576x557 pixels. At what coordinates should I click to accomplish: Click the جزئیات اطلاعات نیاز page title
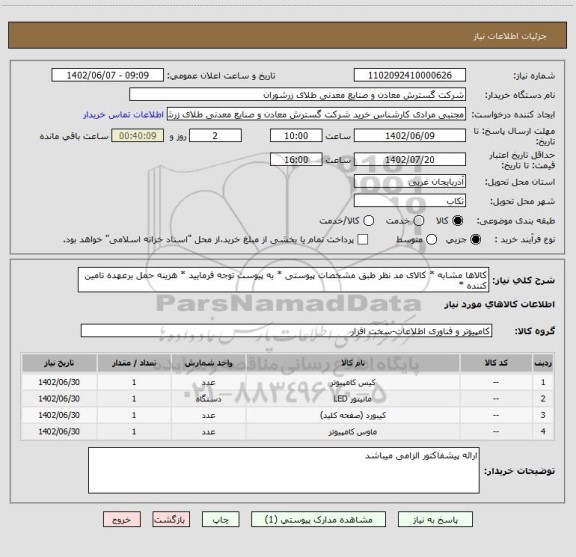click(510, 36)
